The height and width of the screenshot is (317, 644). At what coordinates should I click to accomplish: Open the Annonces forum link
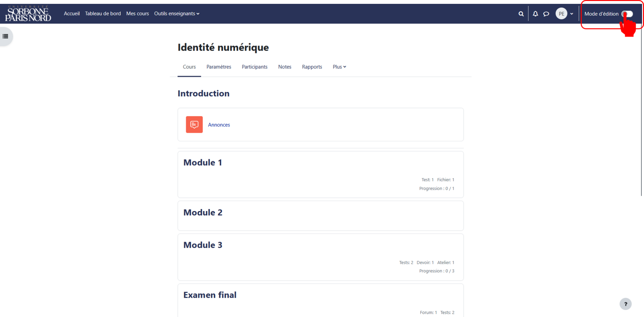pyautogui.click(x=219, y=125)
